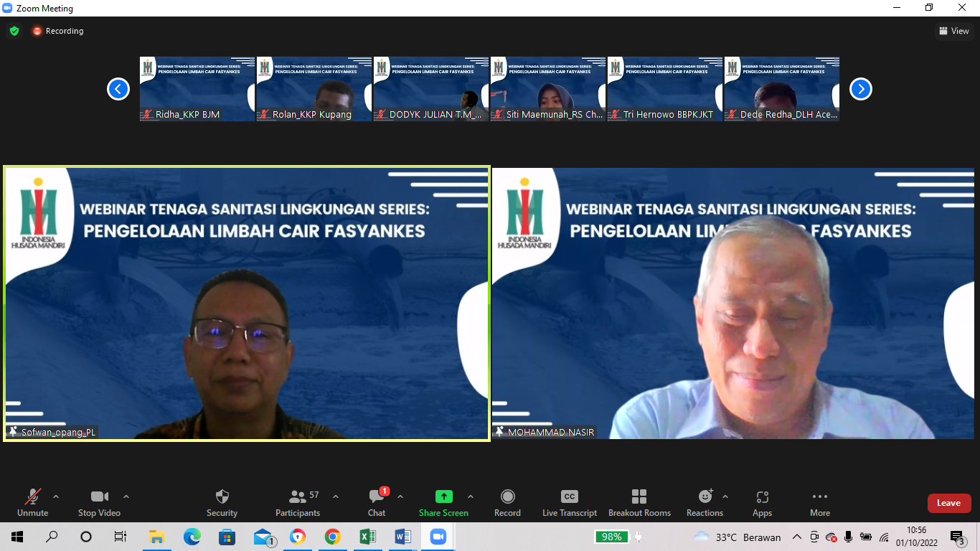This screenshot has width=980, height=551.
Task: Enable Live Transcript captions
Action: point(570,503)
